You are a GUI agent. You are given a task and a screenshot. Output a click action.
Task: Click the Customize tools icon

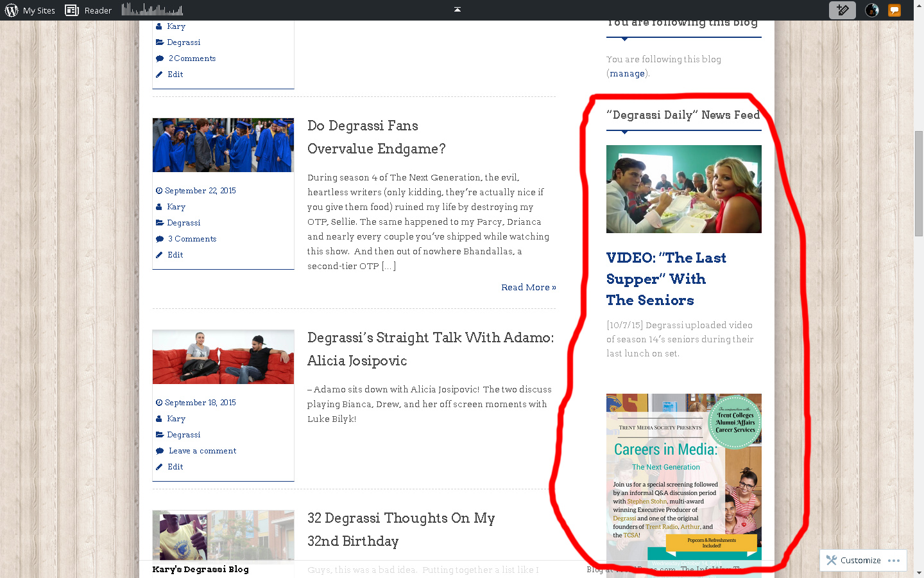[x=832, y=560]
